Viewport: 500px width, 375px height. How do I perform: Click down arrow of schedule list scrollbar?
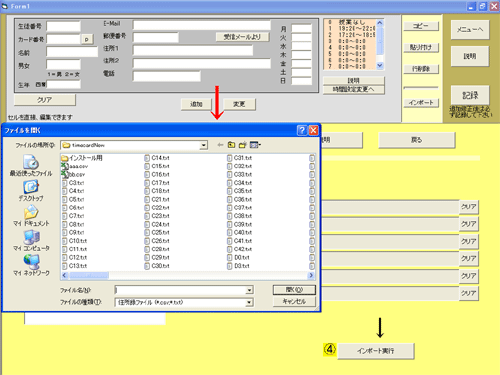pos(380,66)
